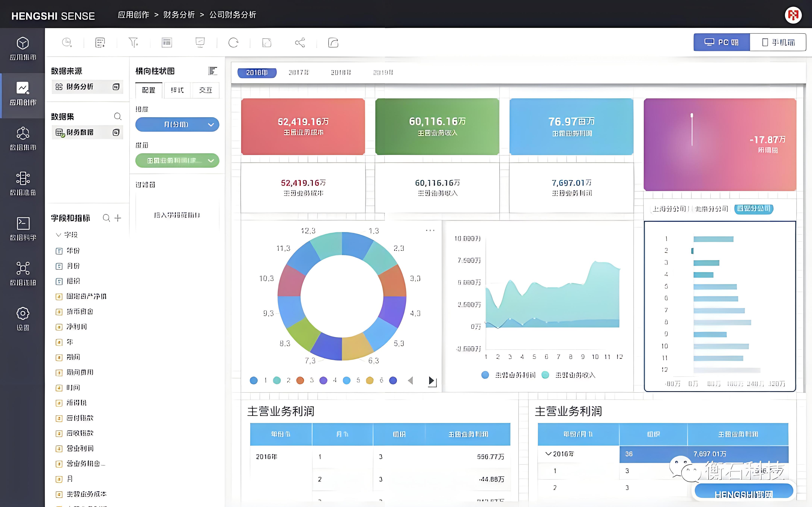Screen dimensions: 812x507
Task: Collapse the 2016年 row in right table
Action: coord(548,454)
